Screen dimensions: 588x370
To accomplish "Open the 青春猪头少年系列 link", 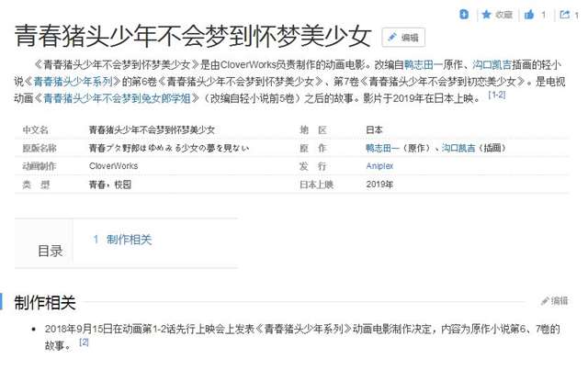I will (73, 82).
